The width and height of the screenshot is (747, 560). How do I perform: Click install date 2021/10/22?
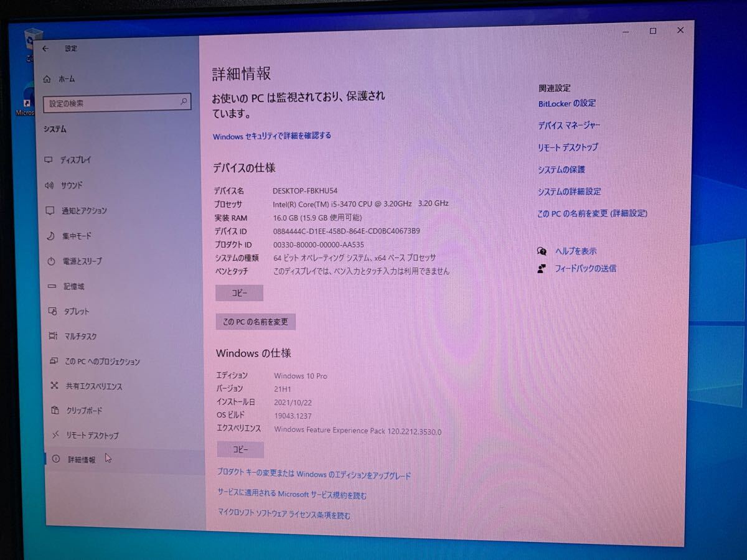point(294,402)
